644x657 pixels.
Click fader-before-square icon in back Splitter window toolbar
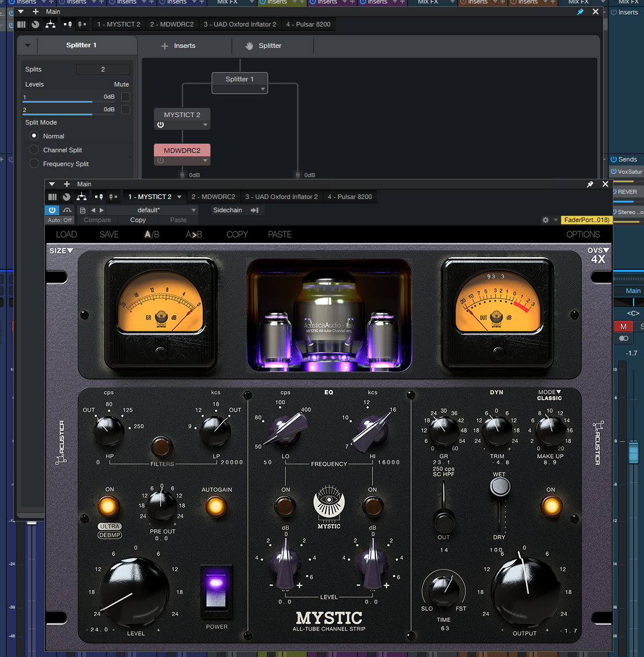click(82, 24)
